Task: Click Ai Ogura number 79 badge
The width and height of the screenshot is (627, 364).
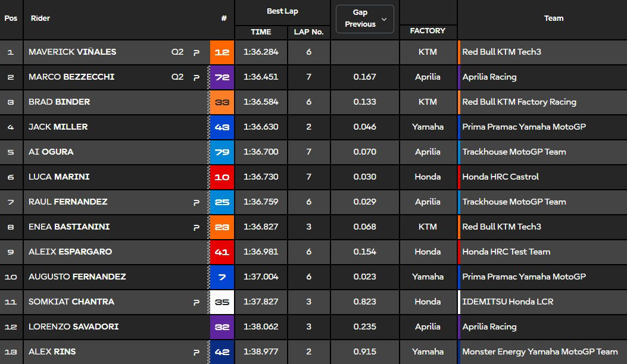Action: 222,152
